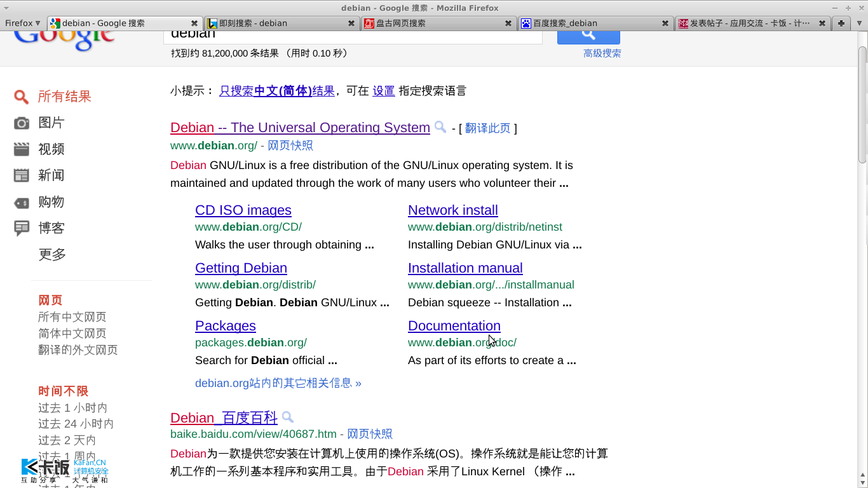Select 所有结果 in the sidebar
The image size is (868, 488).
click(x=65, y=97)
